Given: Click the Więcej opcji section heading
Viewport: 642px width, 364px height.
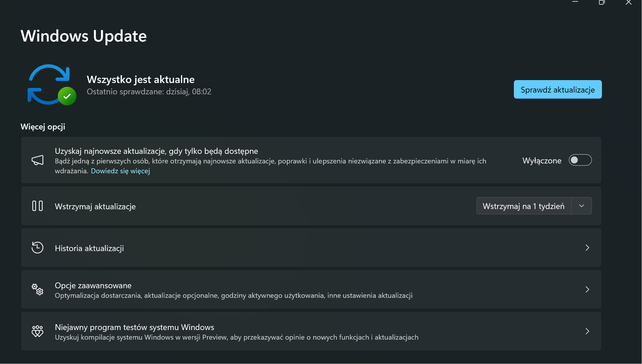Looking at the screenshot, I should (x=43, y=127).
